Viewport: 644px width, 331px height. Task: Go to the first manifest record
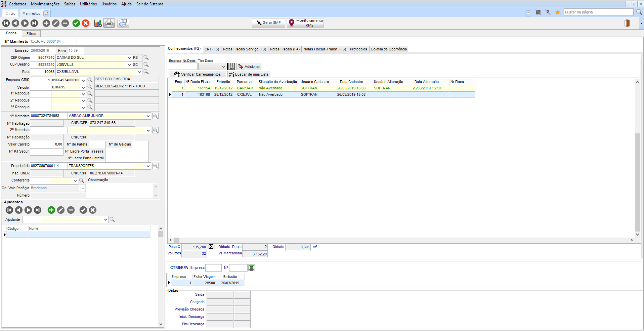pyautogui.click(x=6, y=23)
